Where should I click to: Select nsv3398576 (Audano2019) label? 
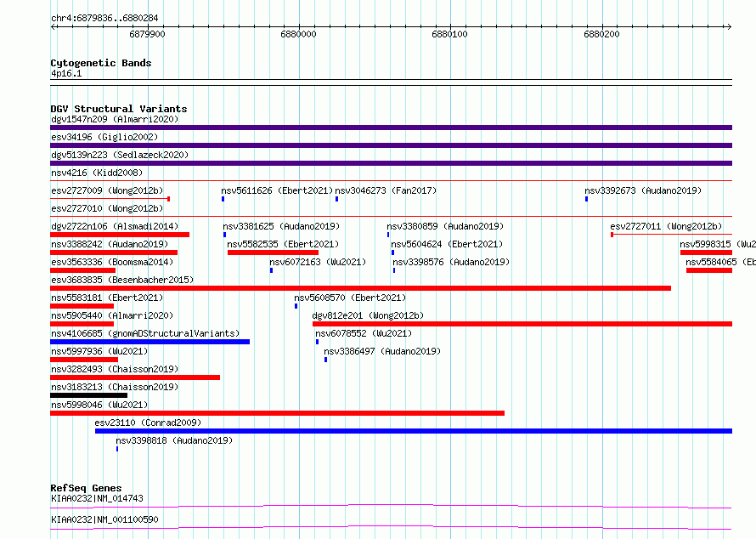[451, 262]
